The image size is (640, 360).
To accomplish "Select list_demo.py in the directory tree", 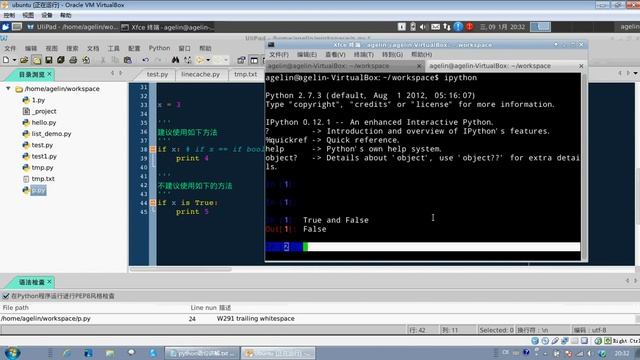I will pyautogui.click(x=51, y=134).
